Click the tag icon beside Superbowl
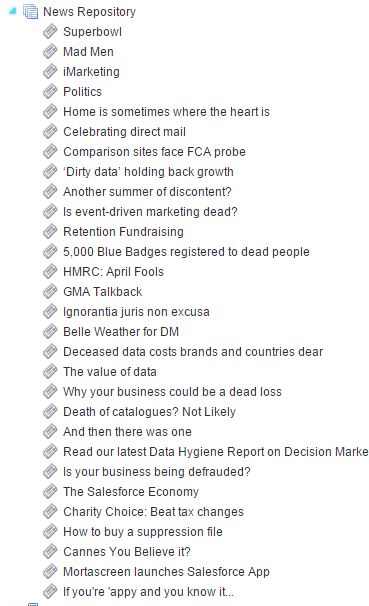Screen dimensions: 369x606 (50, 32)
